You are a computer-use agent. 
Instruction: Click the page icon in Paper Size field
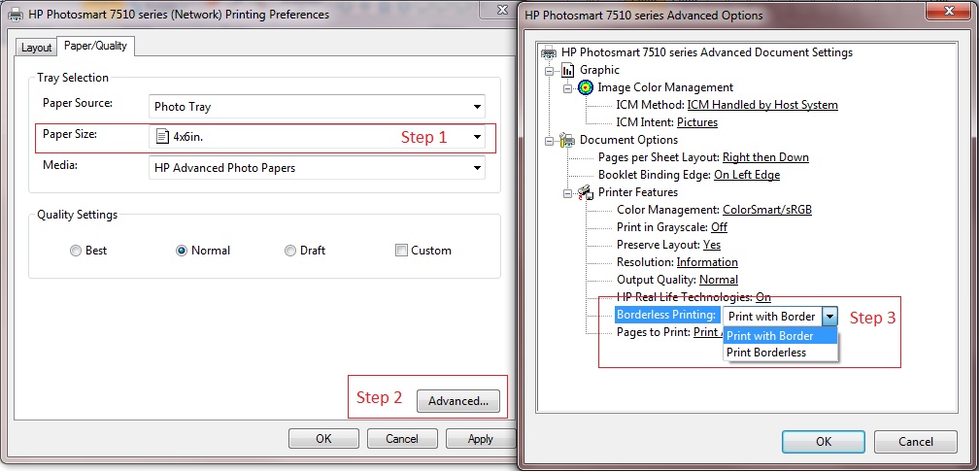pyautogui.click(x=162, y=136)
